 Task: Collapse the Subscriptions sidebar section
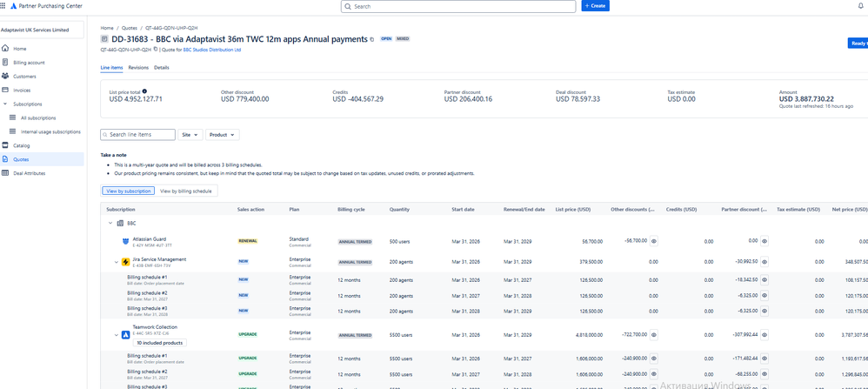(5, 104)
